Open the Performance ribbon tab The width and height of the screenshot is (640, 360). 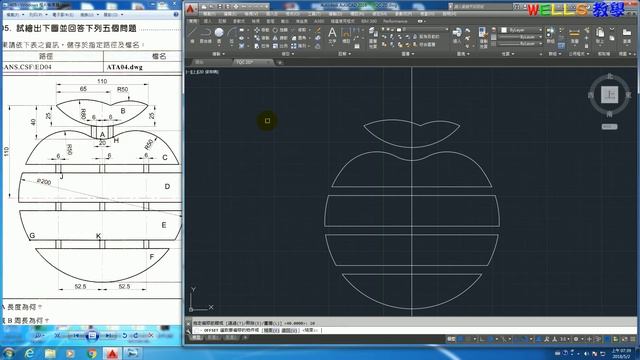[395, 21]
